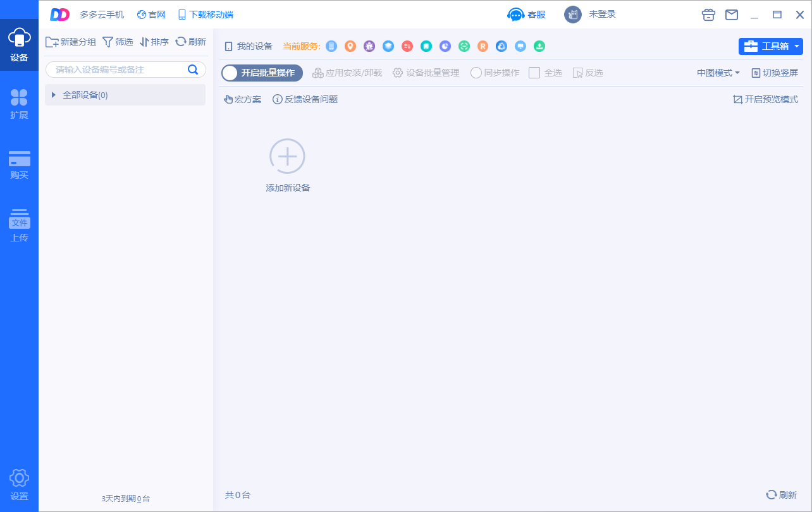The width and height of the screenshot is (812, 512).
Task: Open the 官网 link
Action: click(151, 15)
